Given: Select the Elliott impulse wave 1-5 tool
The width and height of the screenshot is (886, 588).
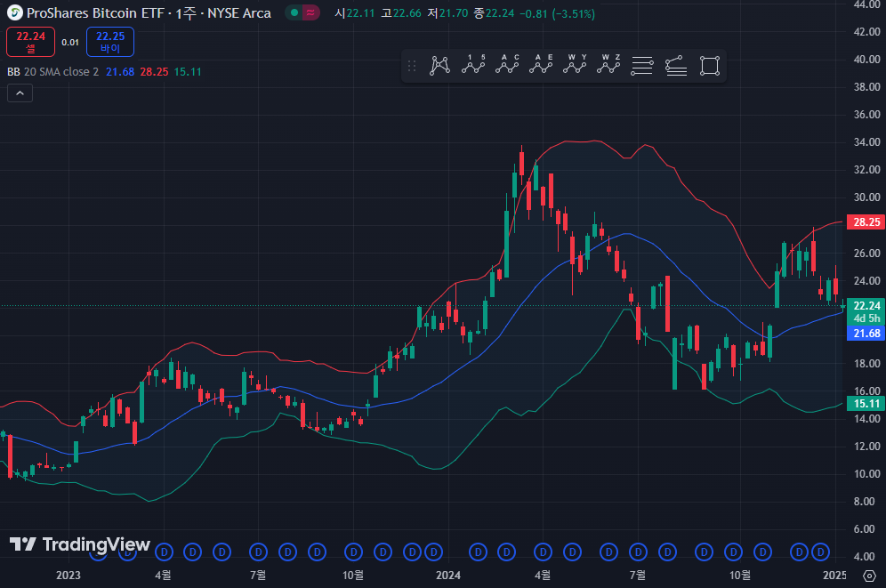Looking at the screenshot, I should (473, 66).
